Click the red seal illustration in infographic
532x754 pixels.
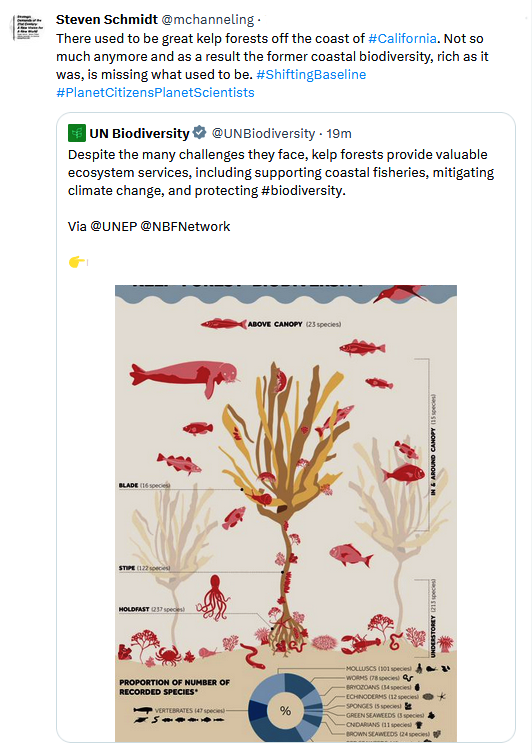[x=185, y=378]
